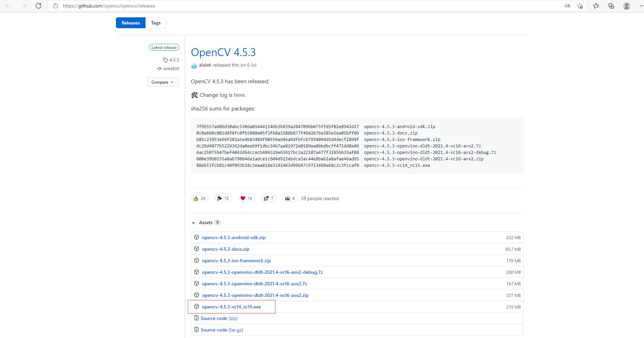Click the browser forward arrow

23,6
